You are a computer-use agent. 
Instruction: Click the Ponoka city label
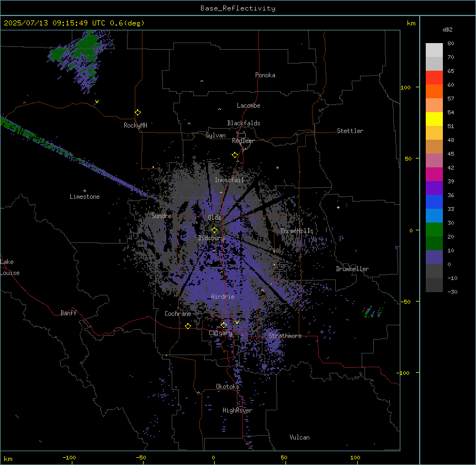click(x=265, y=75)
